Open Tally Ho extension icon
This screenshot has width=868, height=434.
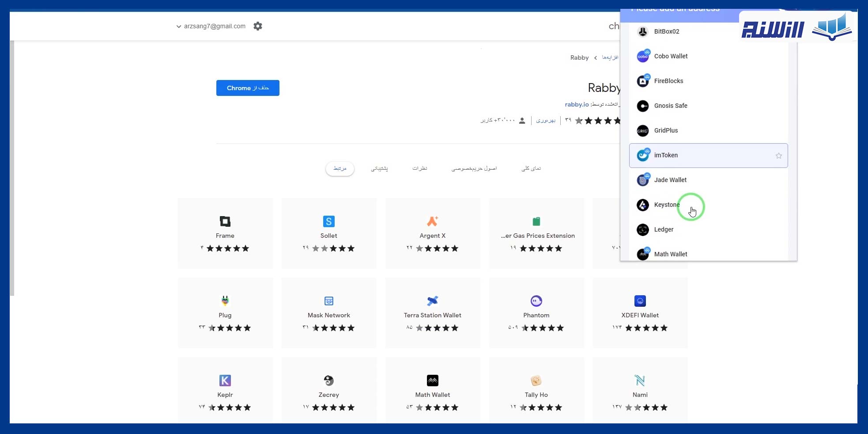536,381
